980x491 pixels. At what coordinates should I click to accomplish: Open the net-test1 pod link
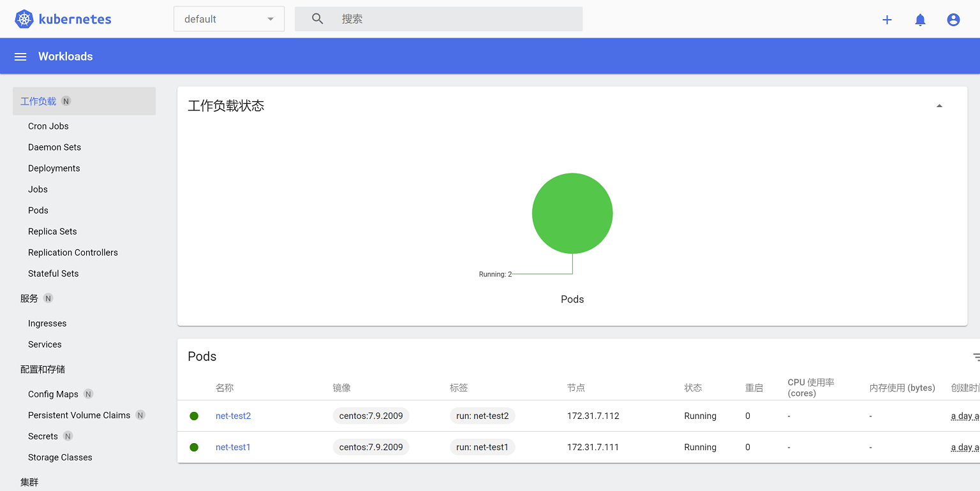(x=233, y=447)
